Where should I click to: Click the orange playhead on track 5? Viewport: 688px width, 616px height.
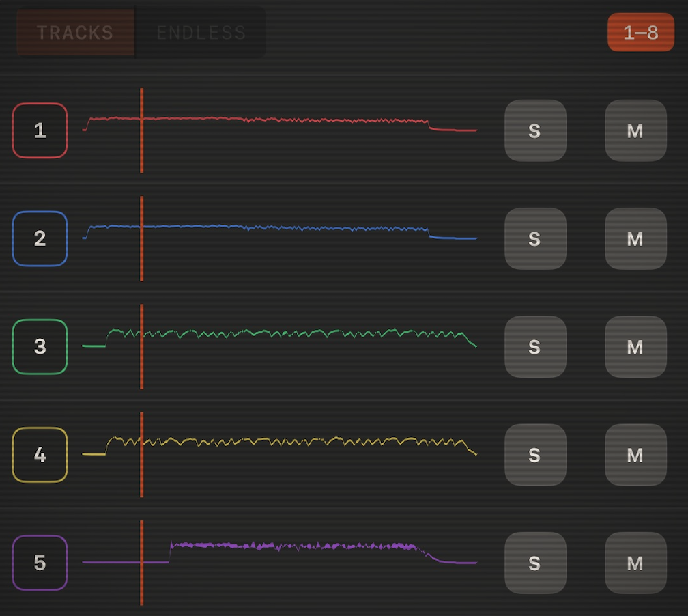tap(142, 563)
